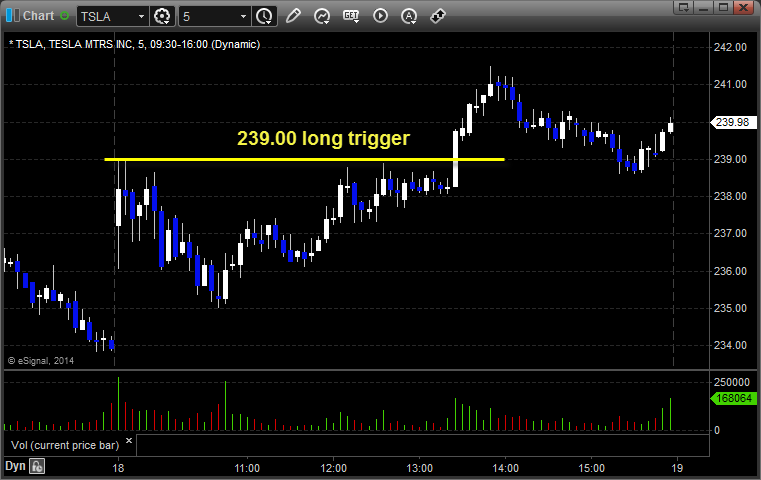The width and height of the screenshot is (761, 480).
Task: Select the 239.00 long trigger annotation
Action: click(323, 138)
